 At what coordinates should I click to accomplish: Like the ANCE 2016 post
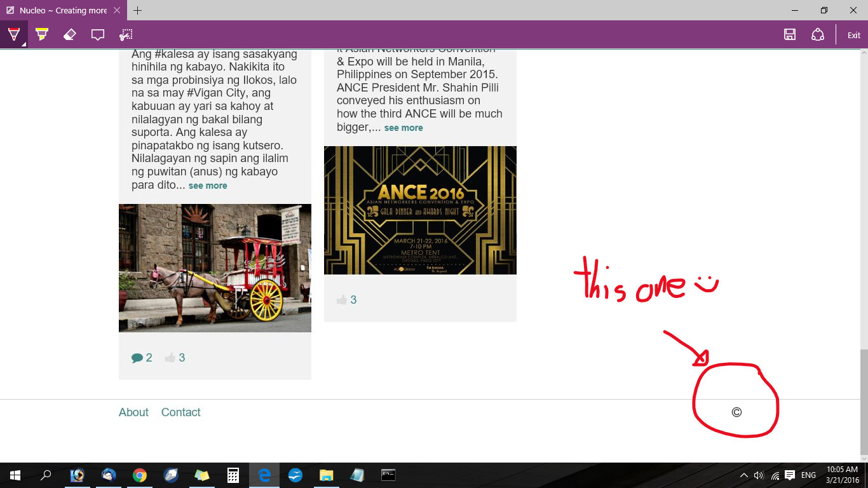point(346,300)
